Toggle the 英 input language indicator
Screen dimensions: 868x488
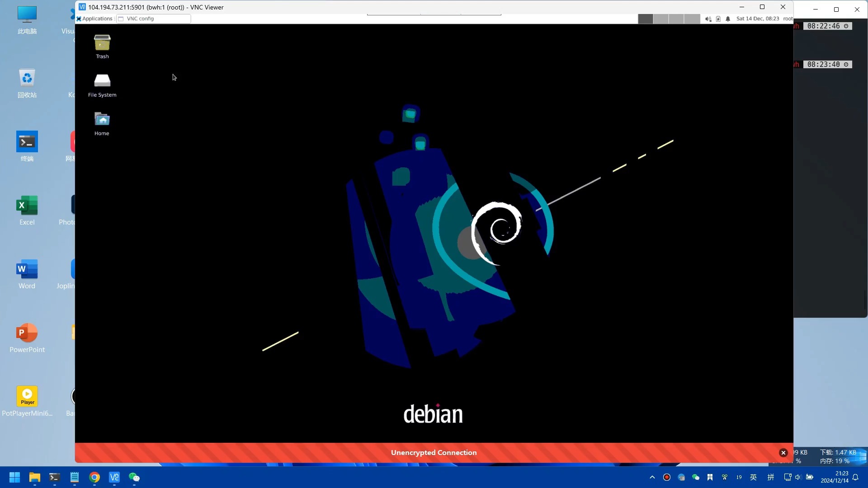pos(753,477)
